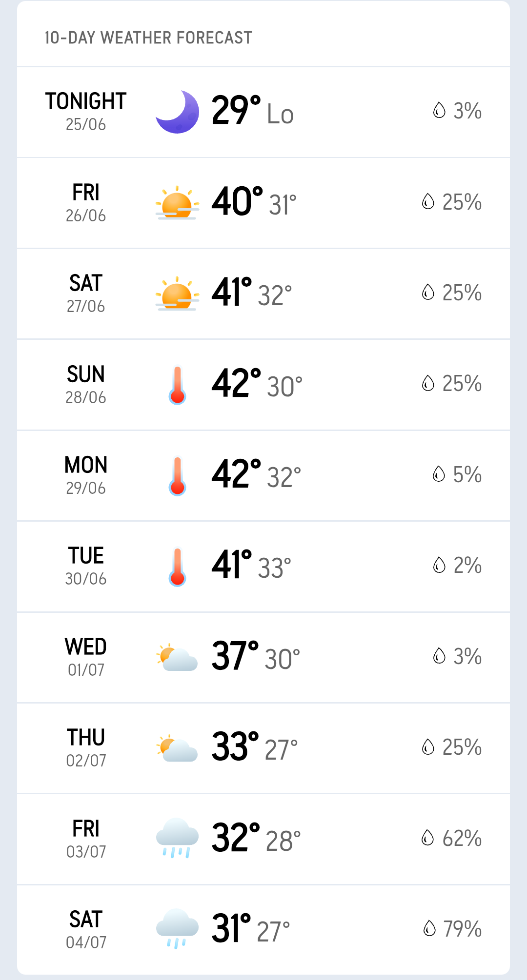Select the thermometer icon for TUE 30/06

(177, 567)
